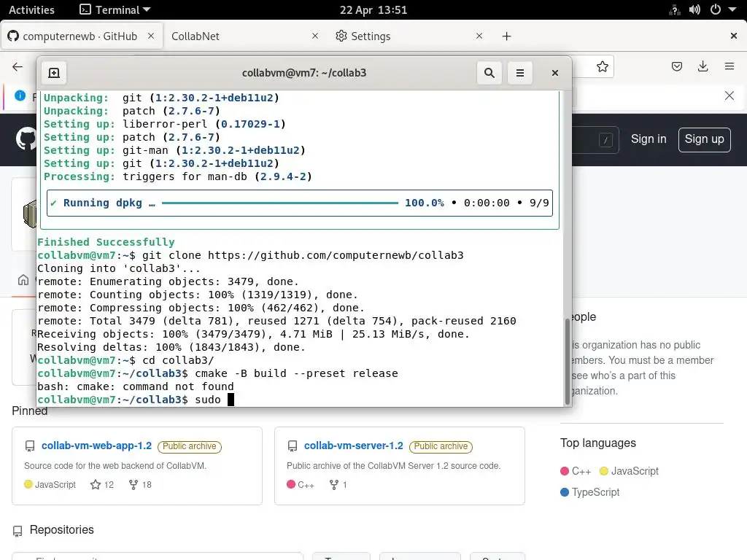Open browser downloads panel
747x560 pixels.
tap(703, 66)
